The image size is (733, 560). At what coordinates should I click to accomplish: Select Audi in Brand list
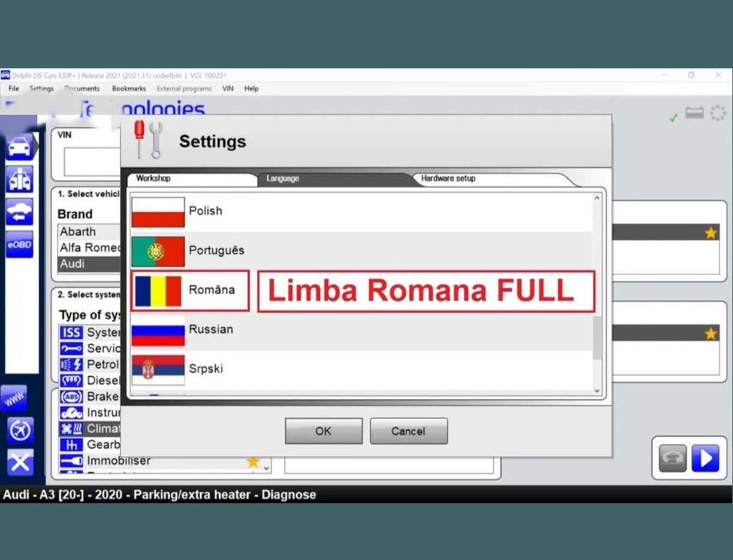click(90, 264)
